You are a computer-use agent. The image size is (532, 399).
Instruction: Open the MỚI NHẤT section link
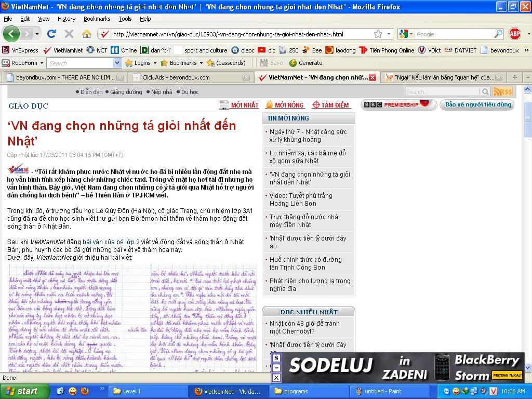pos(239,105)
